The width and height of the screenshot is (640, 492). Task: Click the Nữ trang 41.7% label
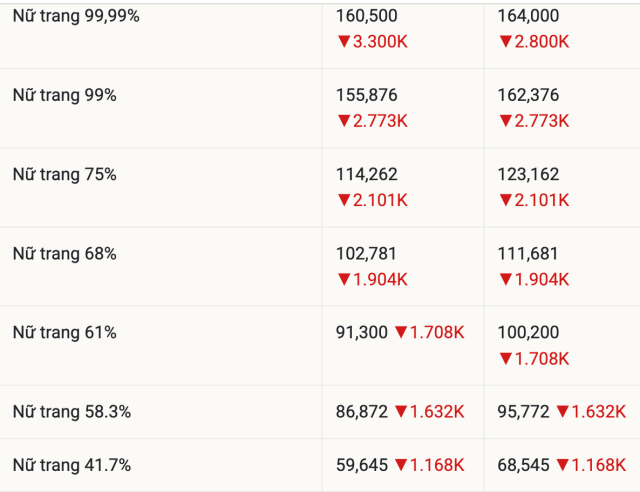tap(71, 464)
